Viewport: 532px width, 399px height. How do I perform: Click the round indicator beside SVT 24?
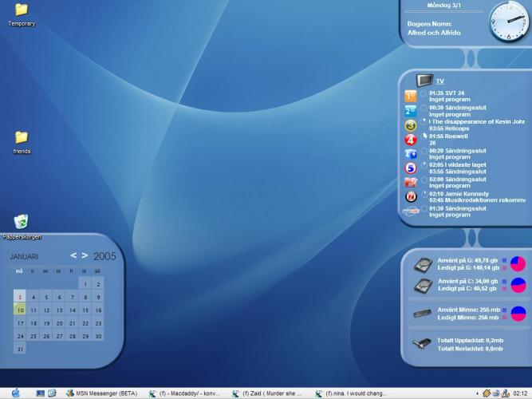point(424,93)
